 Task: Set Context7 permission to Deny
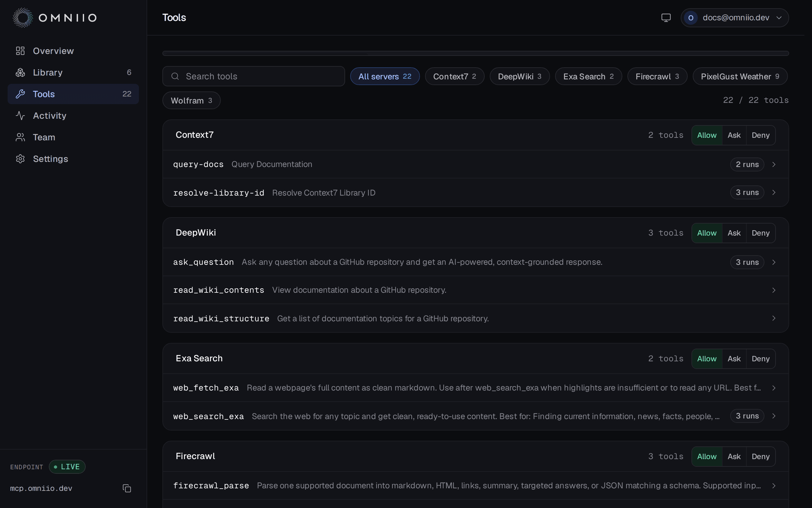pyautogui.click(x=760, y=135)
